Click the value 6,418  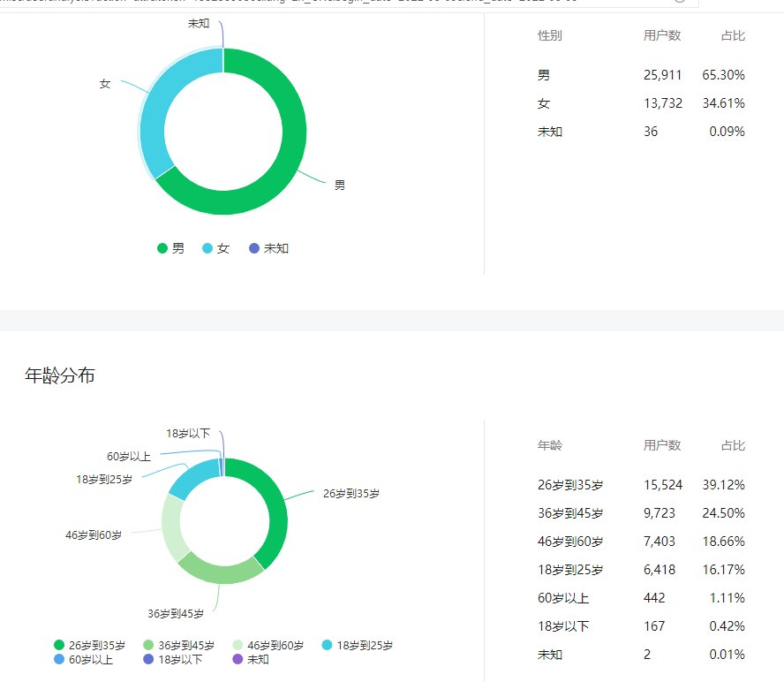tap(659, 570)
